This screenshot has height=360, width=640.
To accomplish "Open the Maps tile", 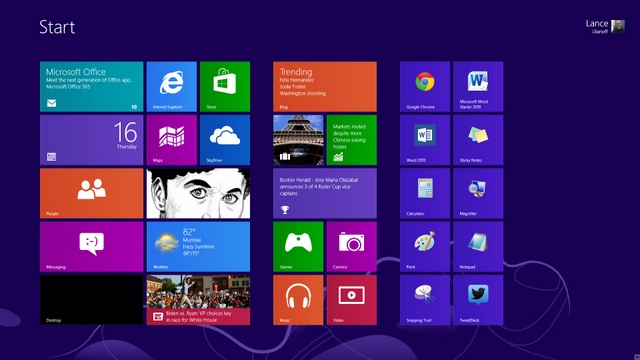I will pos(171,140).
